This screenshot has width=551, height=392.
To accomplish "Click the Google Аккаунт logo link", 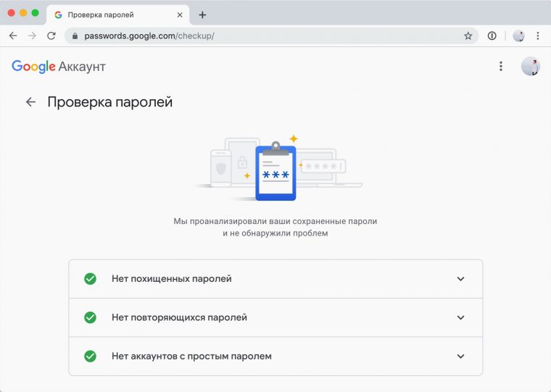I will 58,67.
